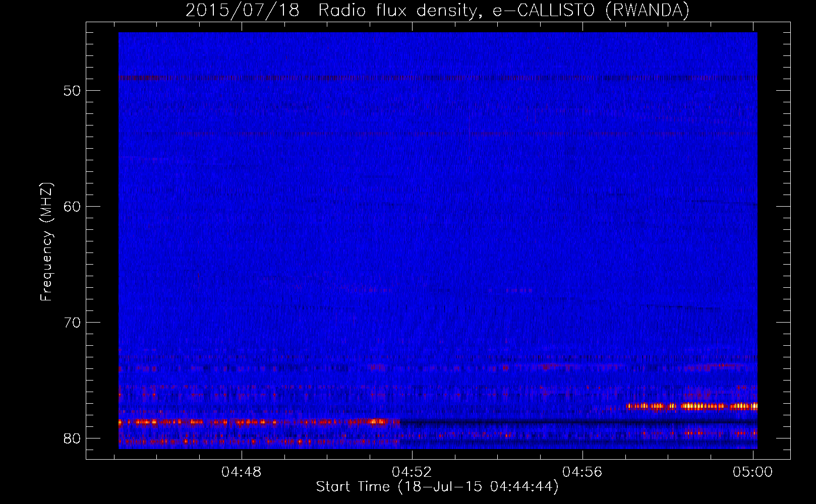The height and width of the screenshot is (504, 816).
Task: Click the 04:48 time tick label
Action: 242,472
